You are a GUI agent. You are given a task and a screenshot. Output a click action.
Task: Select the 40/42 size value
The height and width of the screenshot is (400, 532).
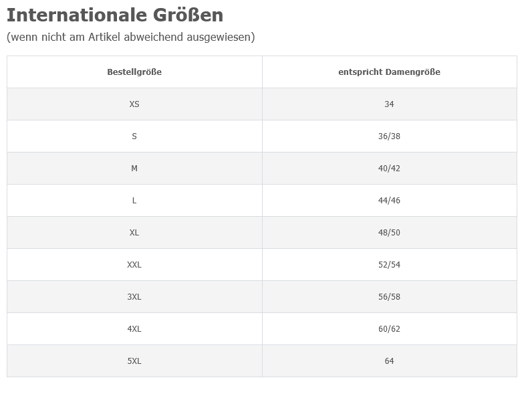tap(389, 169)
